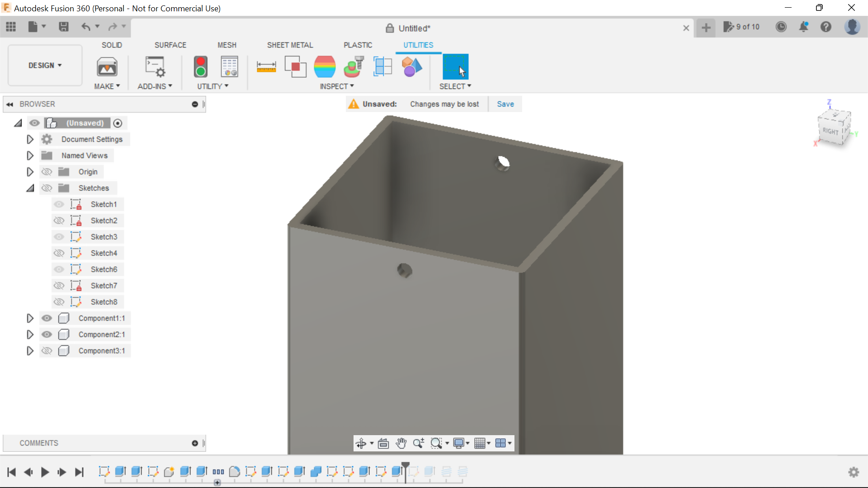Open the DESIGN workspace dropdown

click(44, 65)
